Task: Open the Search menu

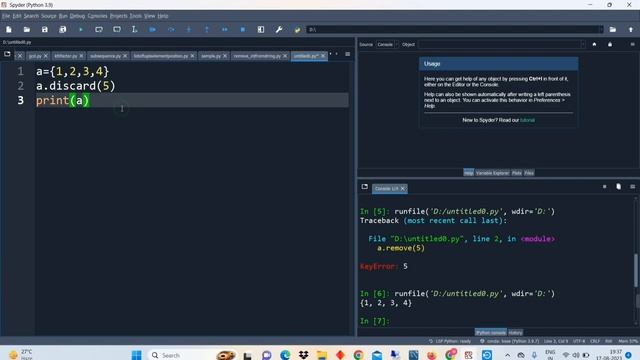Action: (31, 16)
